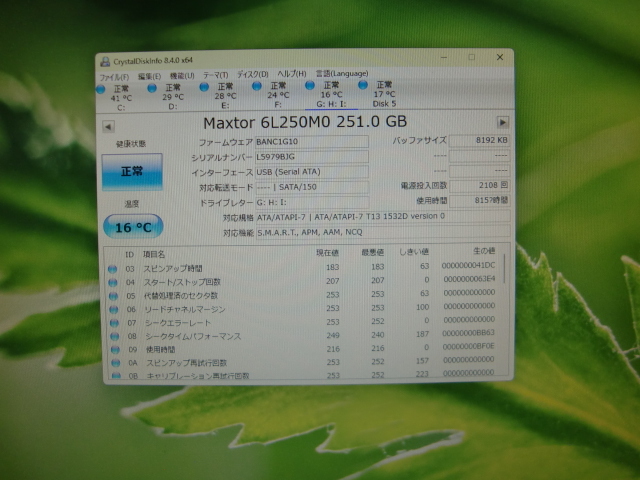Open the ファイル(F) menu
Image resolution: width=640 pixels, height=480 pixels.
point(114,77)
